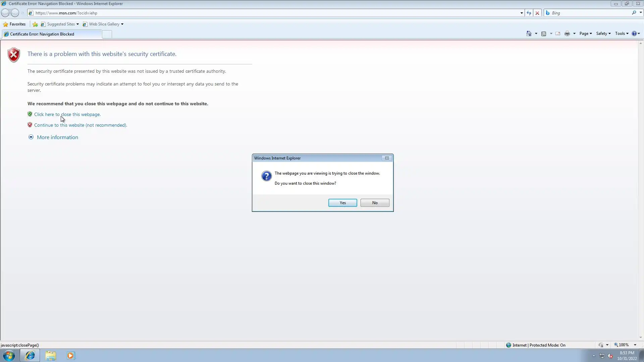
Task: Open the Windows Explorer folder in taskbar
Action: 51,355
